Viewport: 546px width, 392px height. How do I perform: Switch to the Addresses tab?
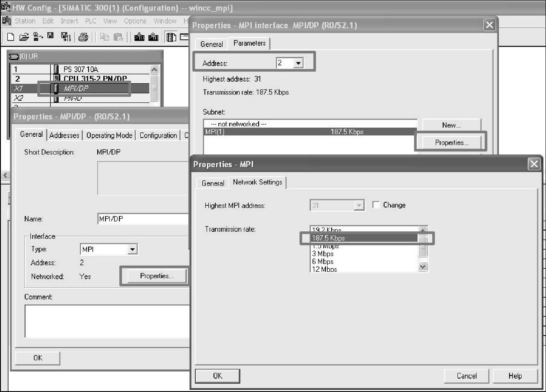point(64,135)
